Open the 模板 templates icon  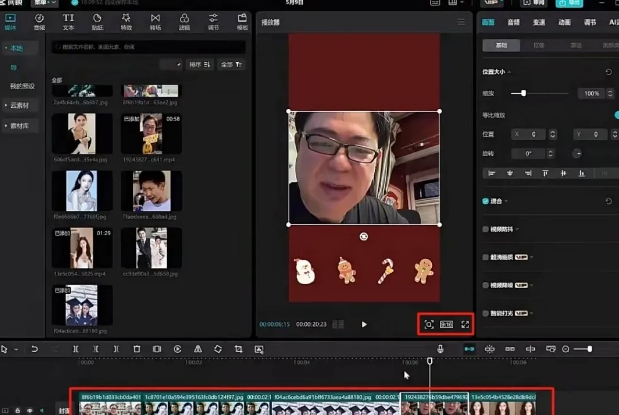coord(242,22)
